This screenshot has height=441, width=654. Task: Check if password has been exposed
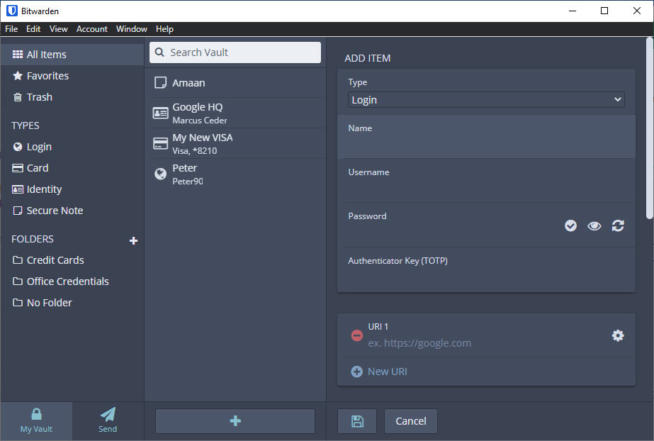[571, 226]
